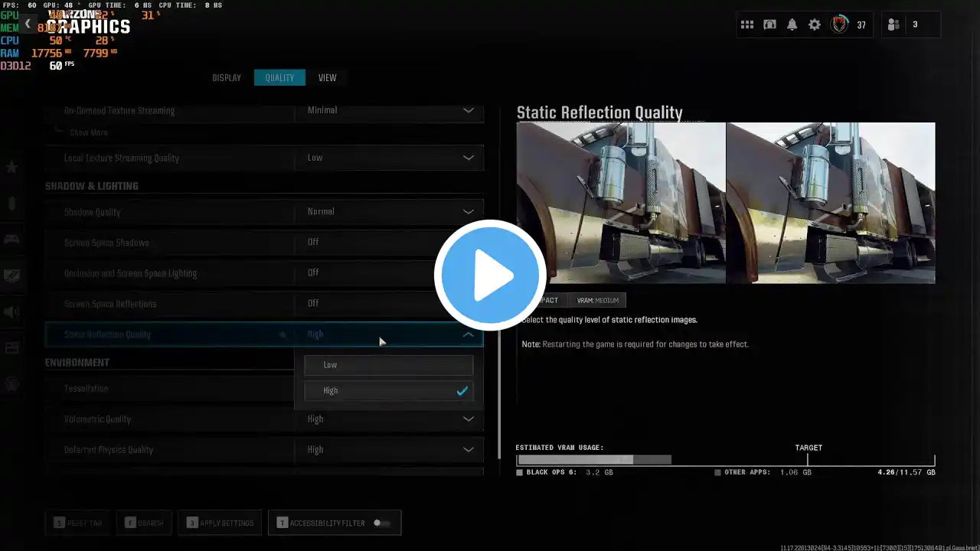Open the notifications bell
980x551 pixels.
[x=792, y=24]
